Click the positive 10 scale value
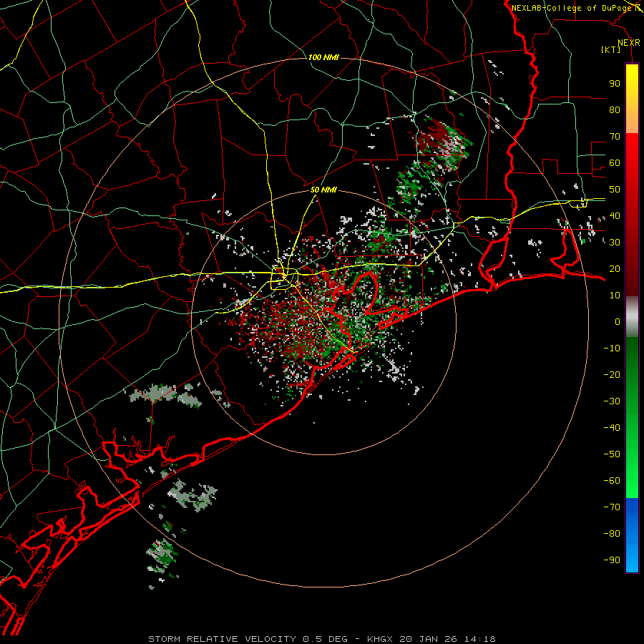This screenshot has width=644, height=644. coord(615,296)
